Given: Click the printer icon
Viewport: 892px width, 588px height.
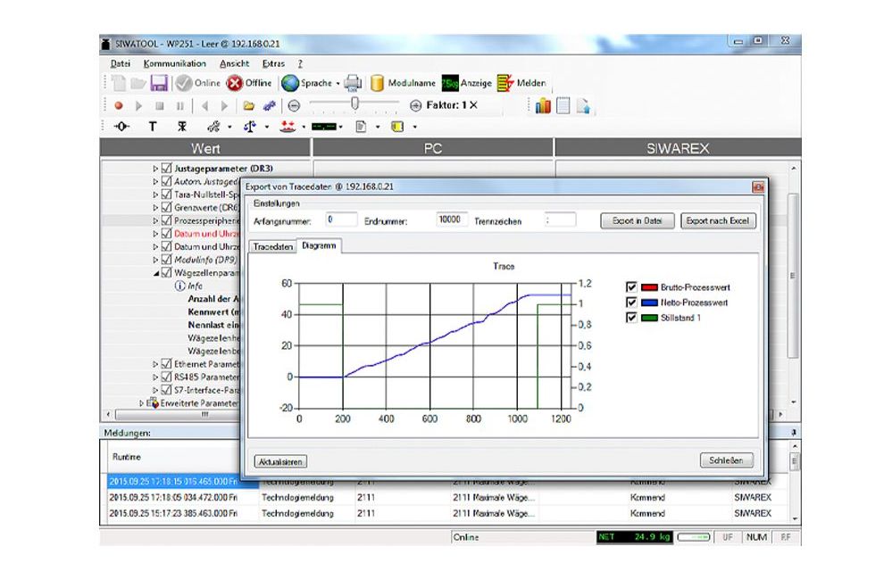Looking at the screenshot, I should coord(353,83).
